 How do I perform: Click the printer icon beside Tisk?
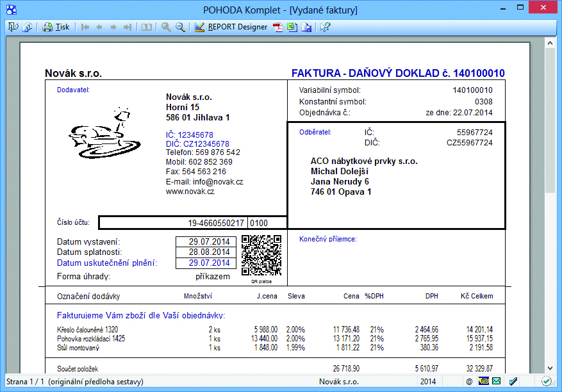[47, 28]
